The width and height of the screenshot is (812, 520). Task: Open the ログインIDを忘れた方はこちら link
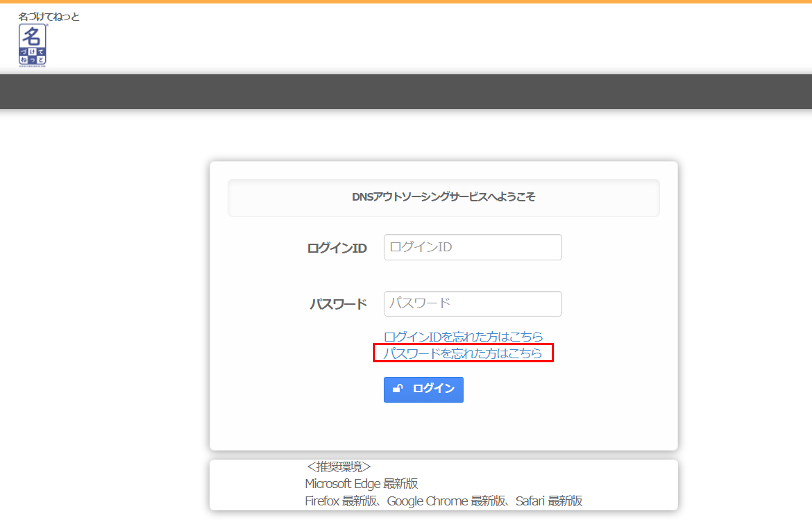pyautogui.click(x=463, y=337)
